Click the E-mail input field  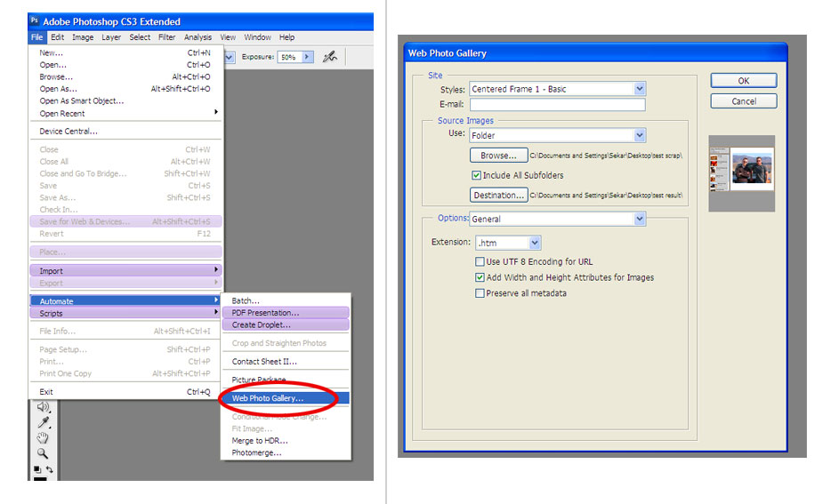[x=558, y=104]
